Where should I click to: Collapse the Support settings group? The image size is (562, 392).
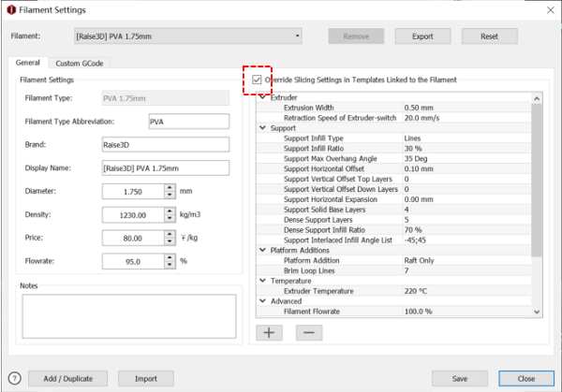pos(262,127)
